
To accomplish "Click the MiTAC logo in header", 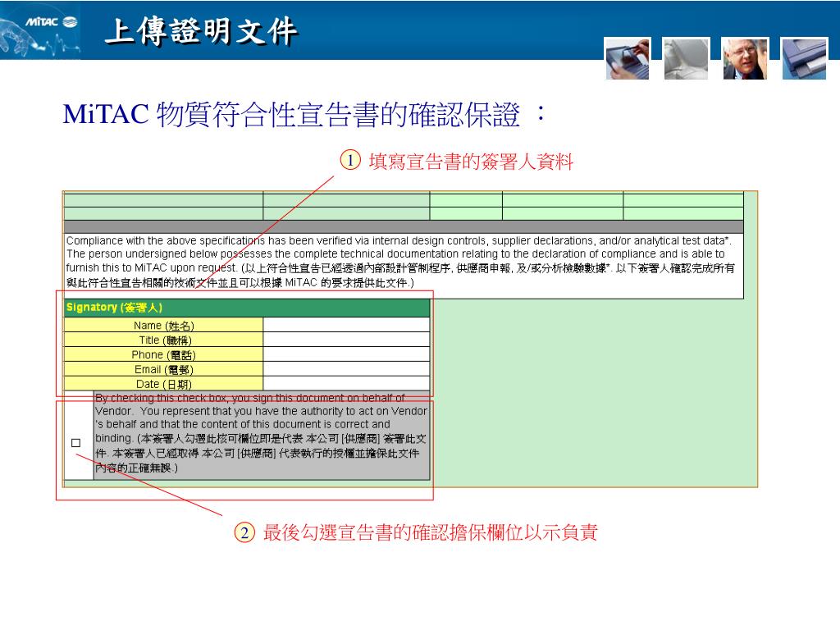I will click(x=52, y=22).
